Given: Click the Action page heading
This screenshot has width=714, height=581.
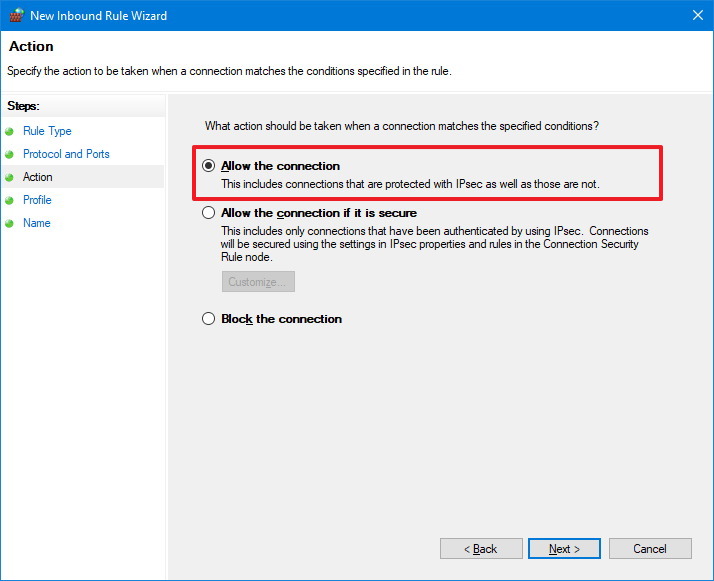Looking at the screenshot, I should coord(31,47).
